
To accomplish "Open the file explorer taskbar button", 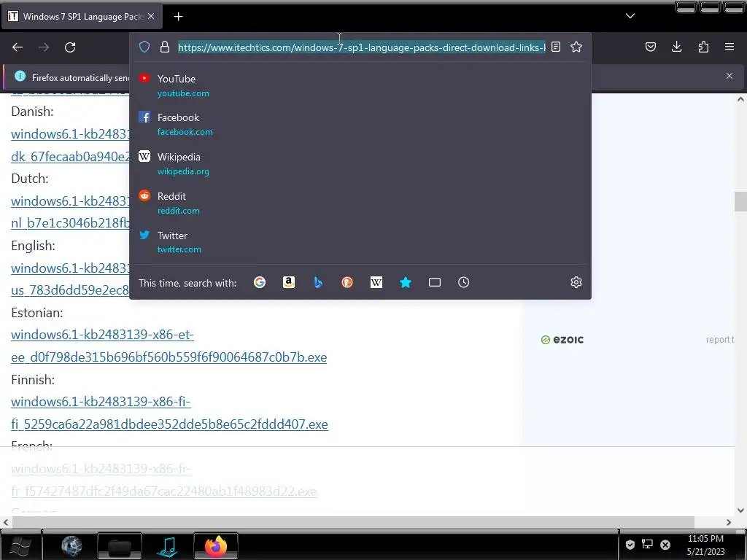I will click(x=120, y=545).
